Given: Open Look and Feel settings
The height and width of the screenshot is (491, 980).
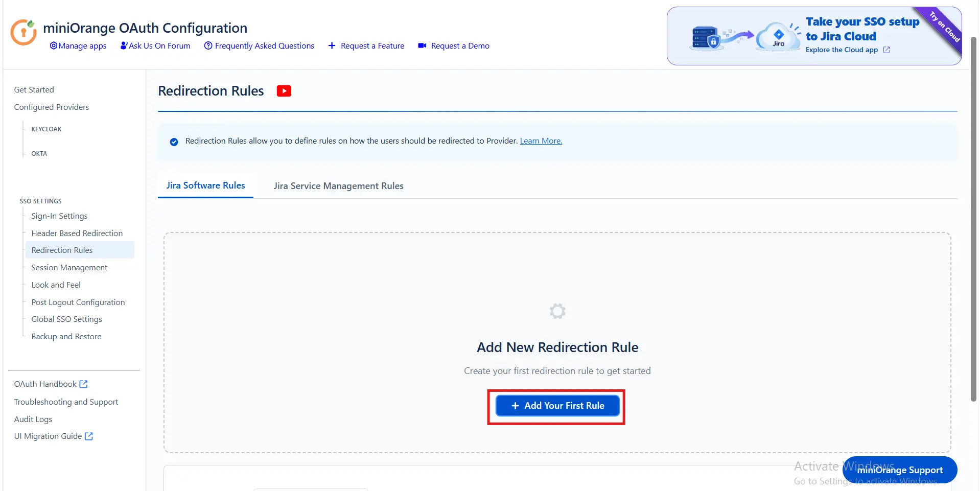Looking at the screenshot, I should [56, 285].
